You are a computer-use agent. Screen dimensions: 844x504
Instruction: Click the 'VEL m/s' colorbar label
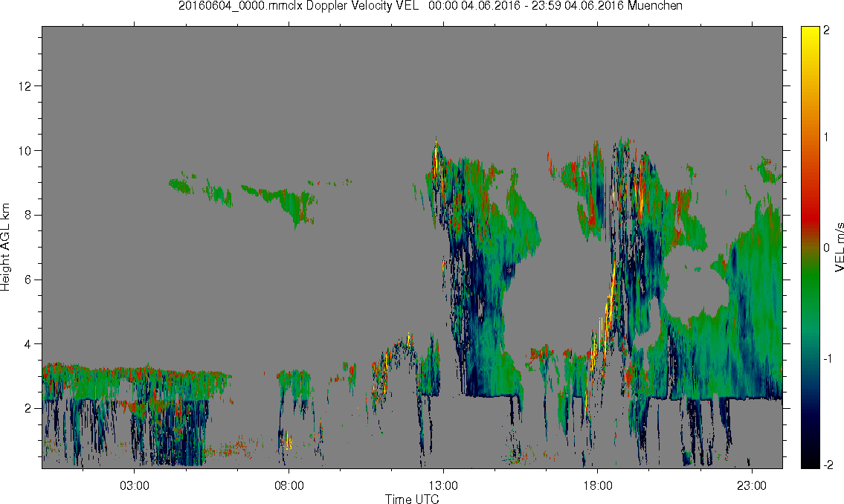[x=839, y=247]
